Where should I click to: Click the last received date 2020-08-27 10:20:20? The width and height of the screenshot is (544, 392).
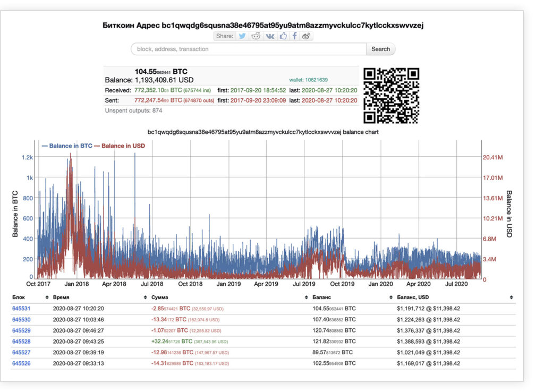click(329, 90)
